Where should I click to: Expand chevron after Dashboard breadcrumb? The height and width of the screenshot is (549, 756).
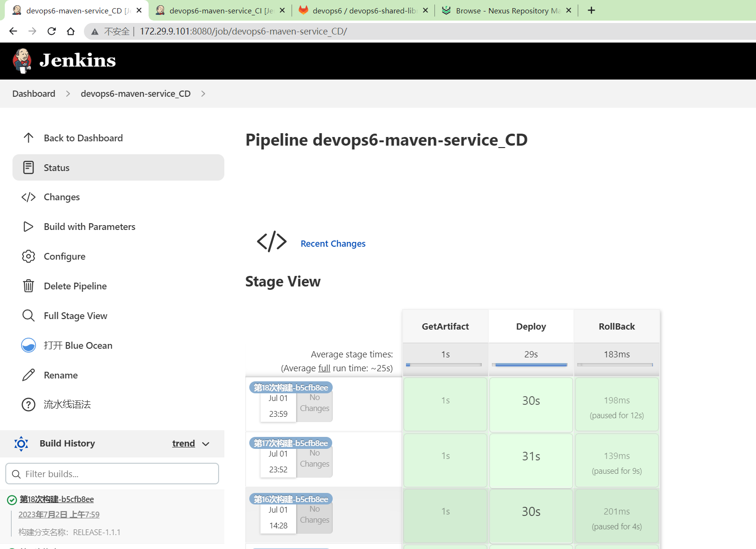(x=68, y=93)
